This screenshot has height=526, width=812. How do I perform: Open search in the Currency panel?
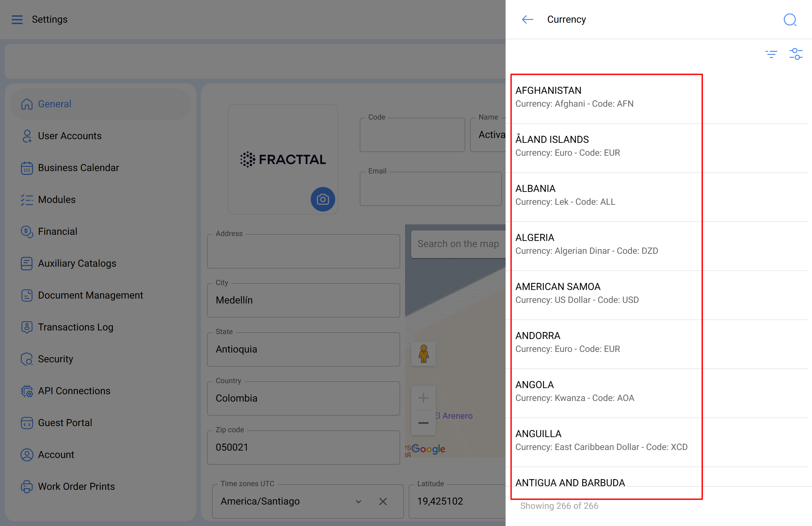(x=789, y=20)
